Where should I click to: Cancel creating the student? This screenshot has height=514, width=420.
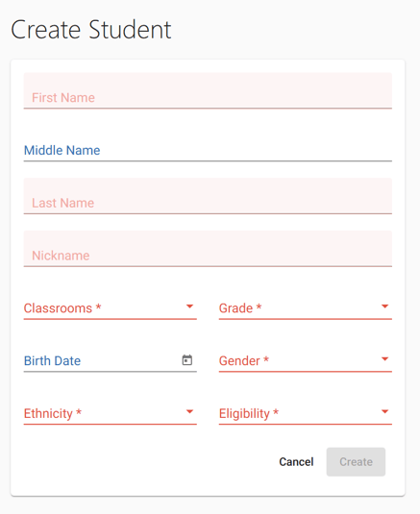[x=296, y=462]
